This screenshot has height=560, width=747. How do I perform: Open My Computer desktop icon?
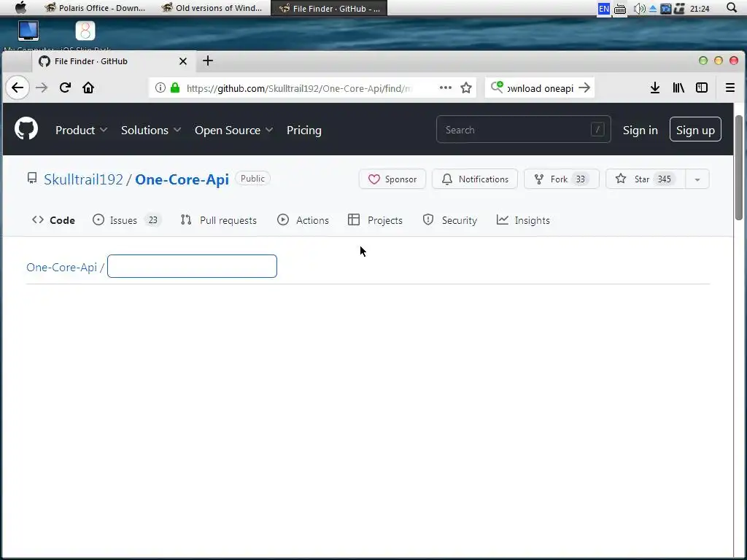point(28,31)
